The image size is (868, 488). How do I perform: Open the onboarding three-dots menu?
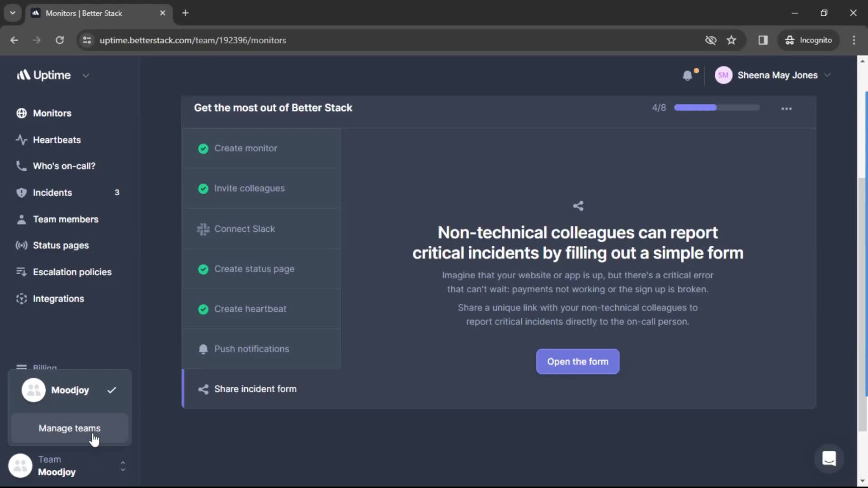pos(787,108)
